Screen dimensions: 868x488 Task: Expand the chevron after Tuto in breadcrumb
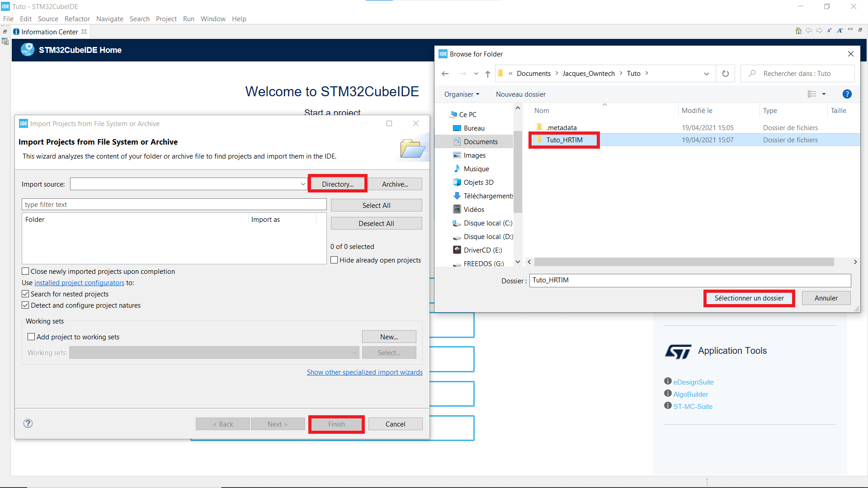[647, 73]
